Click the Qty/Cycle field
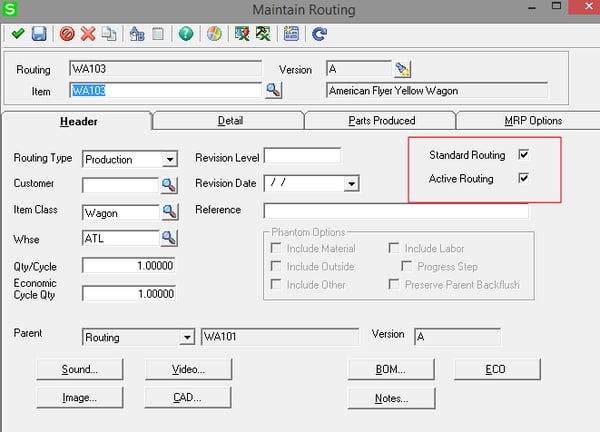The height and width of the screenshot is (432, 600). pyautogui.click(x=129, y=266)
